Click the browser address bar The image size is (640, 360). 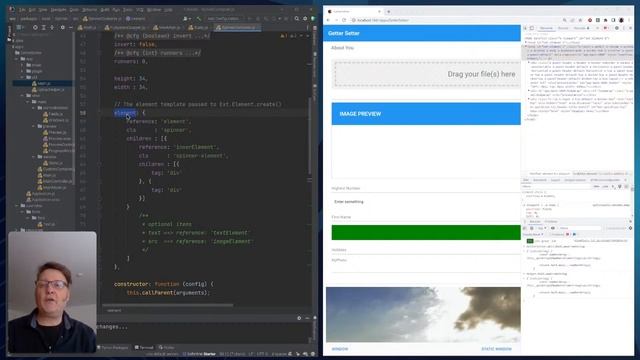coord(455,20)
